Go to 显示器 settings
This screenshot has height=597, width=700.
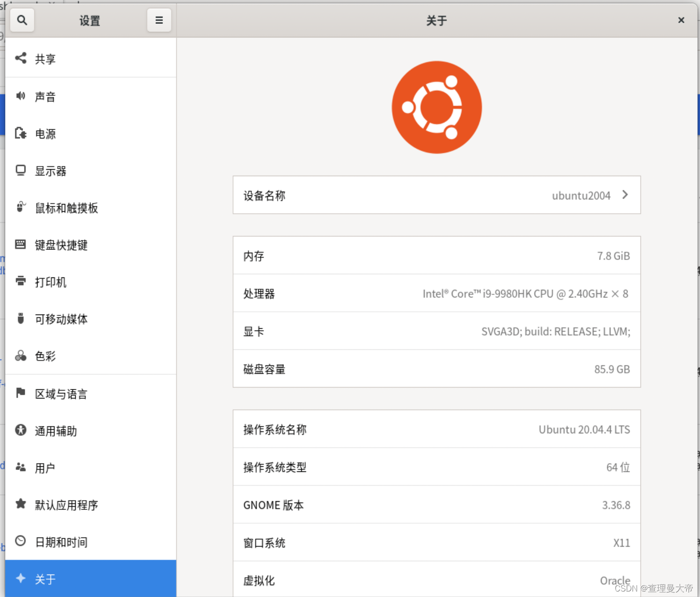(x=90, y=171)
